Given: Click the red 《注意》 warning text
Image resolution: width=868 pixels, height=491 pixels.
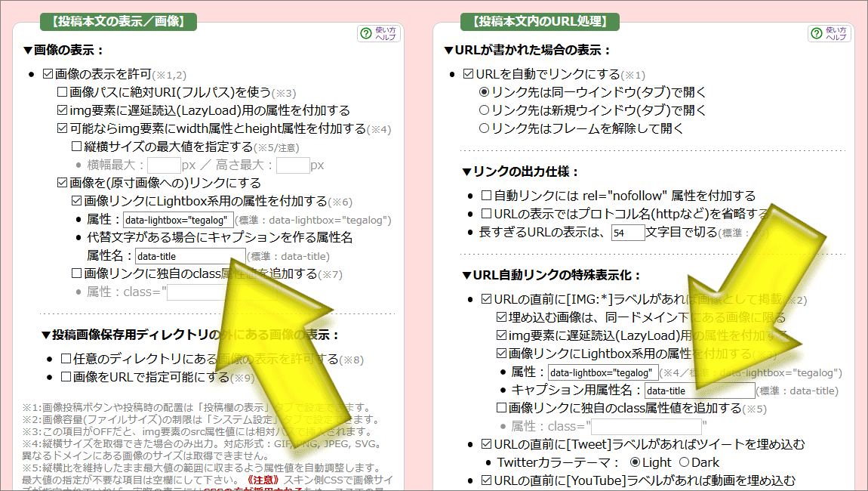Looking at the screenshot, I should point(263,480).
